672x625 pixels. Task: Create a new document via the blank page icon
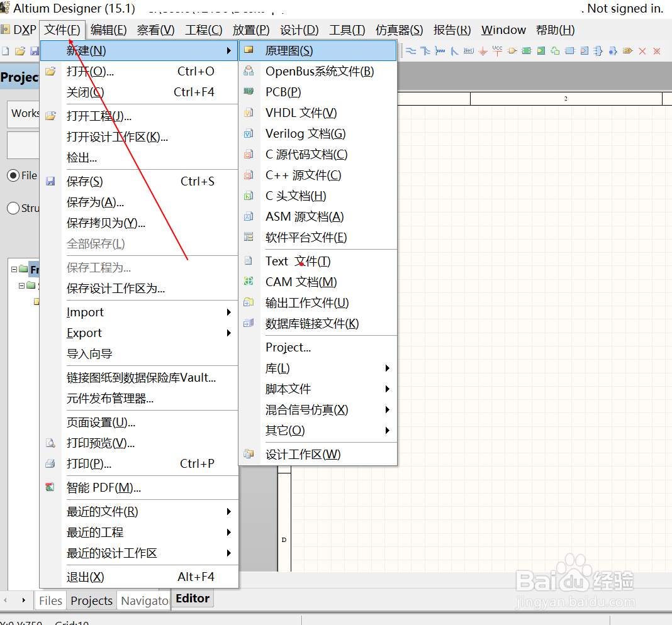(5, 51)
